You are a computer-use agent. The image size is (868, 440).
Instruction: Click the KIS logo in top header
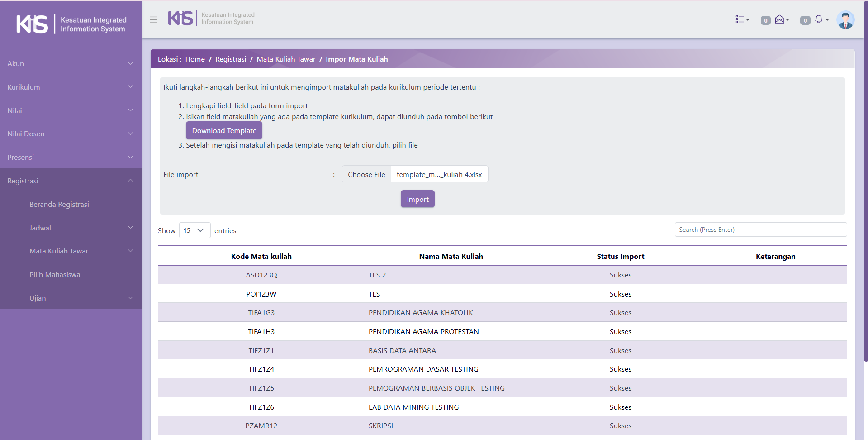(181, 18)
